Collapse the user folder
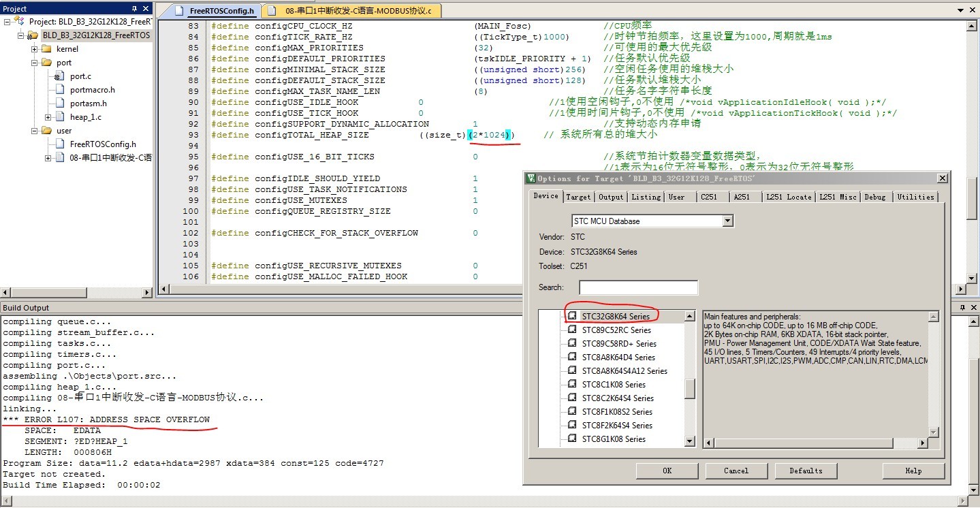Image resolution: width=980 pixels, height=508 pixels. (x=34, y=131)
